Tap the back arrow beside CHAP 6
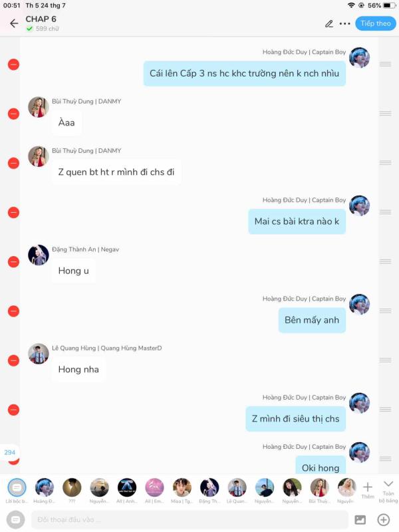The width and height of the screenshot is (399, 532). click(14, 23)
